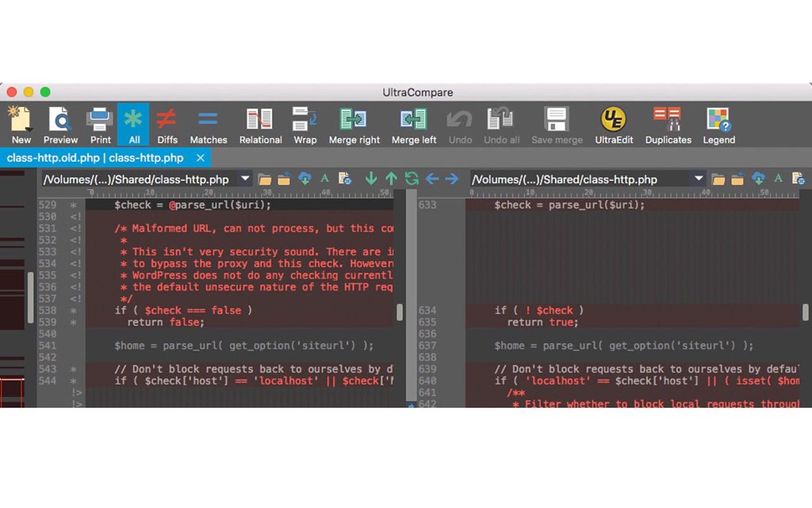Click the green zoom window button
812x508 pixels.
coord(45,92)
